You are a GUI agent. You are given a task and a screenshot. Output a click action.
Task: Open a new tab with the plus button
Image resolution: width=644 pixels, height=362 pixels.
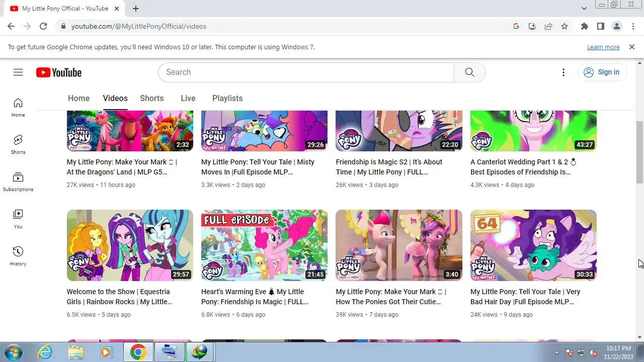136,9
